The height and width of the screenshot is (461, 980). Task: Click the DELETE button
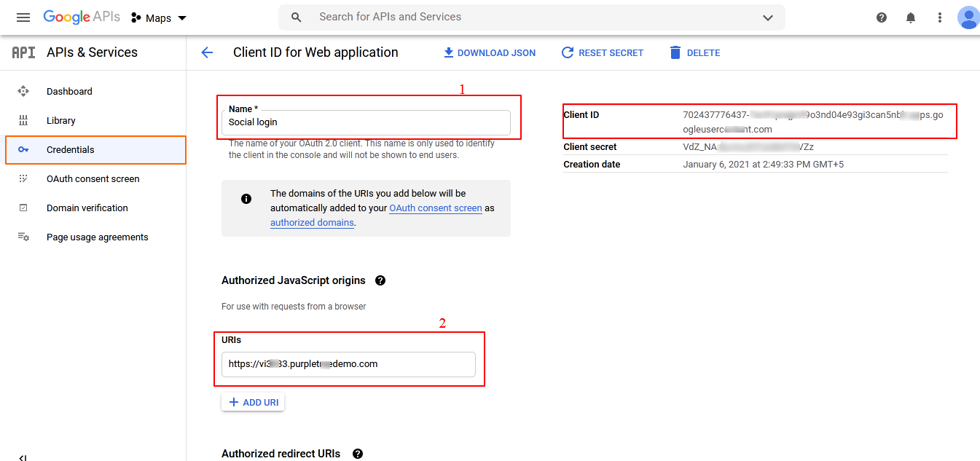coord(694,52)
